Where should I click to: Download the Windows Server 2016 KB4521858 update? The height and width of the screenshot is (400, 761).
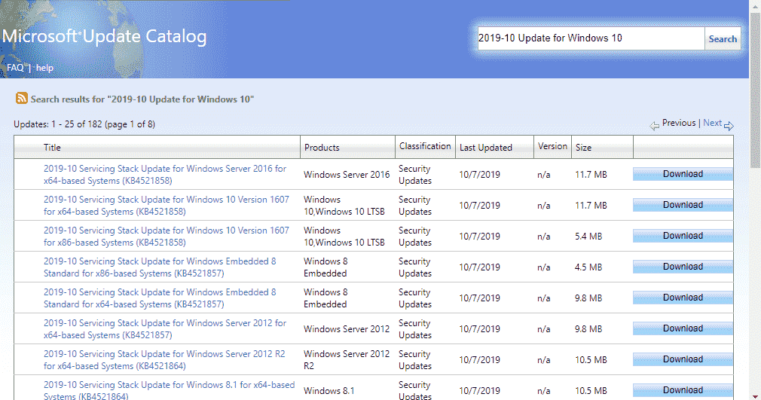click(683, 174)
